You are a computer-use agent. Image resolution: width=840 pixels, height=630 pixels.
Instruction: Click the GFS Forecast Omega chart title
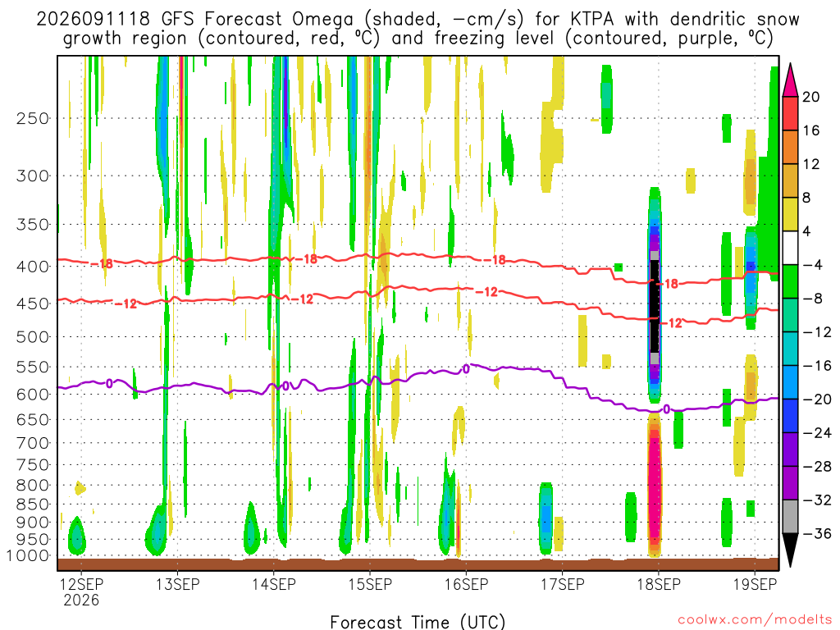[418, 29]
